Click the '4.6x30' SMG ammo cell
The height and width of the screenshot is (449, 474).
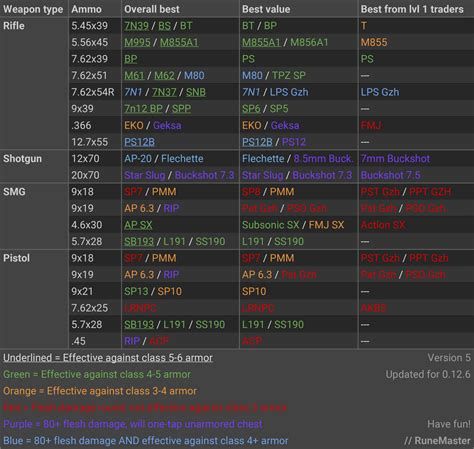click(86, 225)
